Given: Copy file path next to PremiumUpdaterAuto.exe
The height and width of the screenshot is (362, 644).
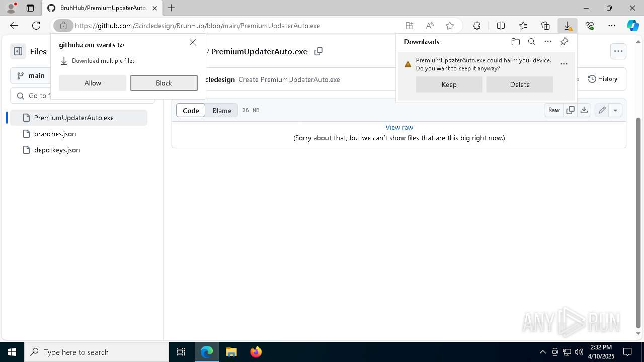Looking at the screenshot, I should [x=318, y=51].
